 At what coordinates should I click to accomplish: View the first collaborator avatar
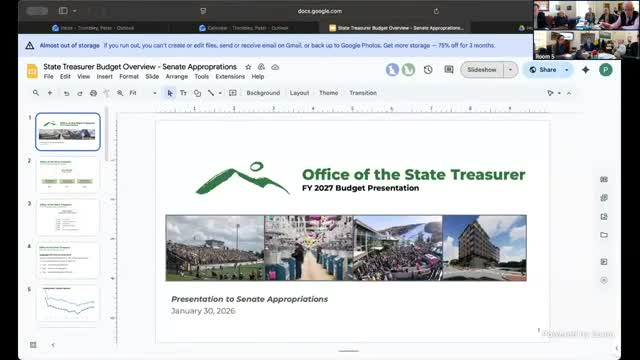coord(392,70)
